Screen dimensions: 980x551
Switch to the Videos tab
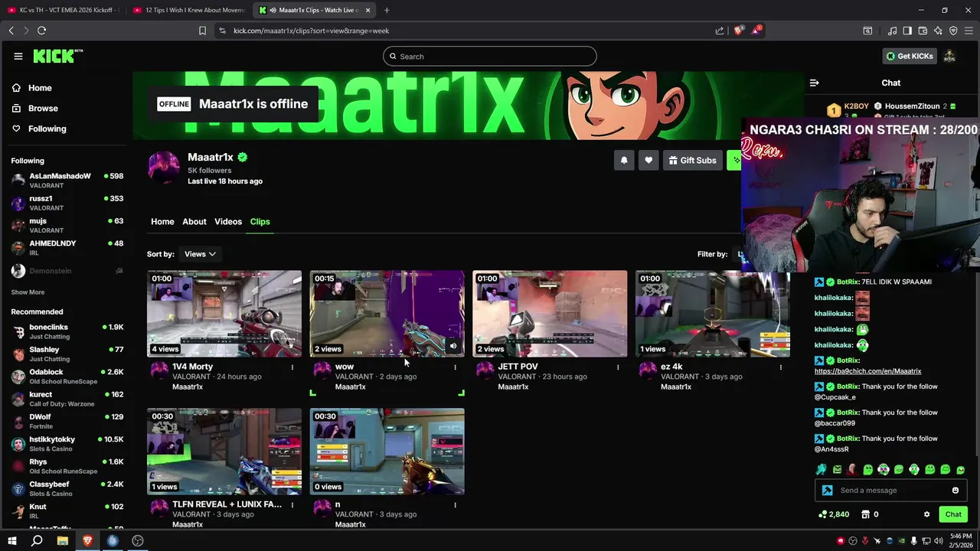[x=228, y=222]
